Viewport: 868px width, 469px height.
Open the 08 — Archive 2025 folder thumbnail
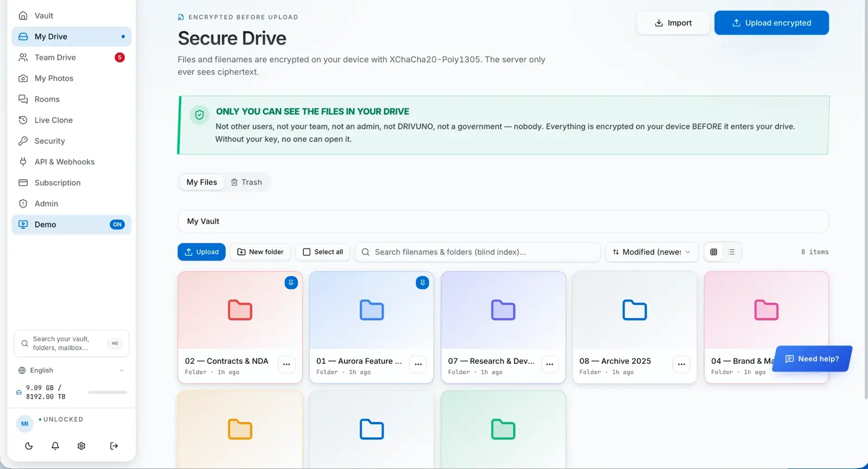[635, 310]
